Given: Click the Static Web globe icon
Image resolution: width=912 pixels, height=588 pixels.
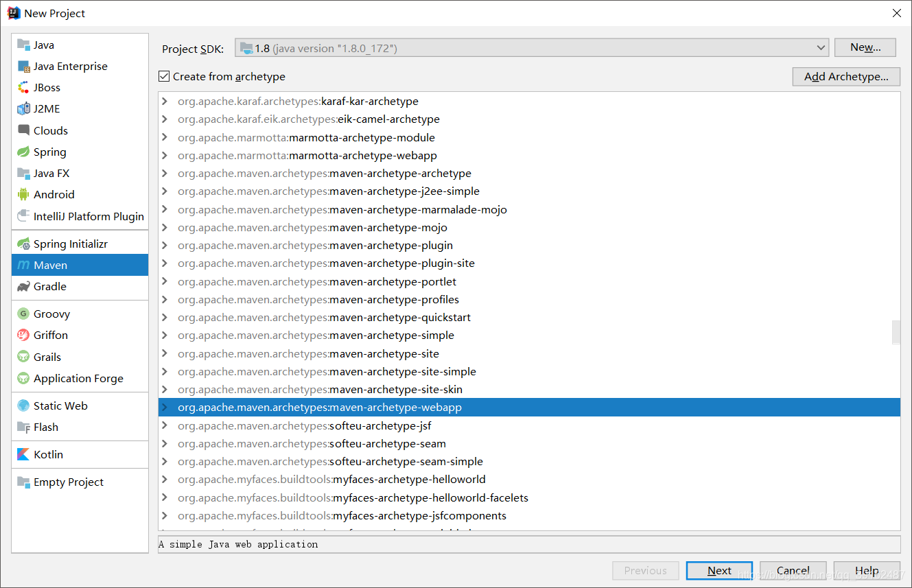Looking at the screenshot, I should pyautogui.click(x=23, y=405).
